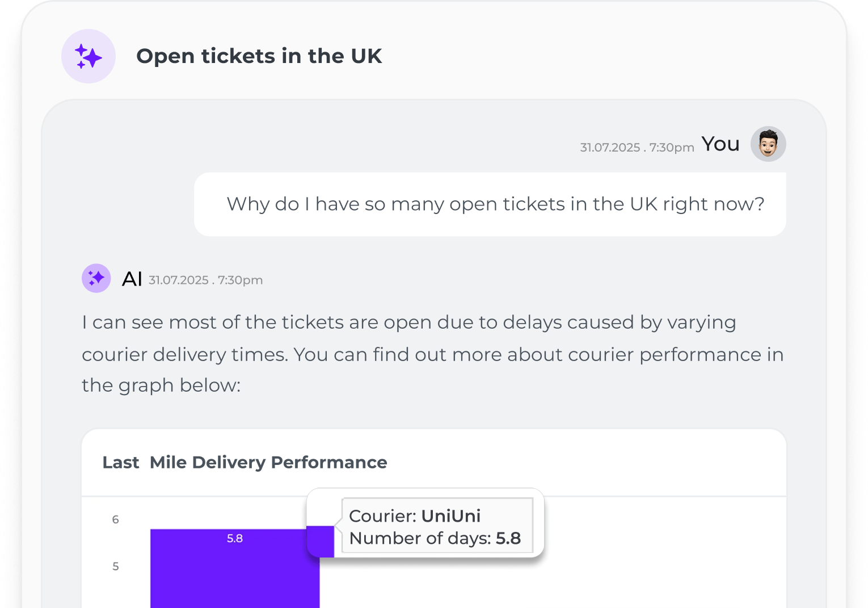This screenshot has width=868, height=608.
Task: Select the user message bubble about open tickets
Action: [x=490, y=204]
